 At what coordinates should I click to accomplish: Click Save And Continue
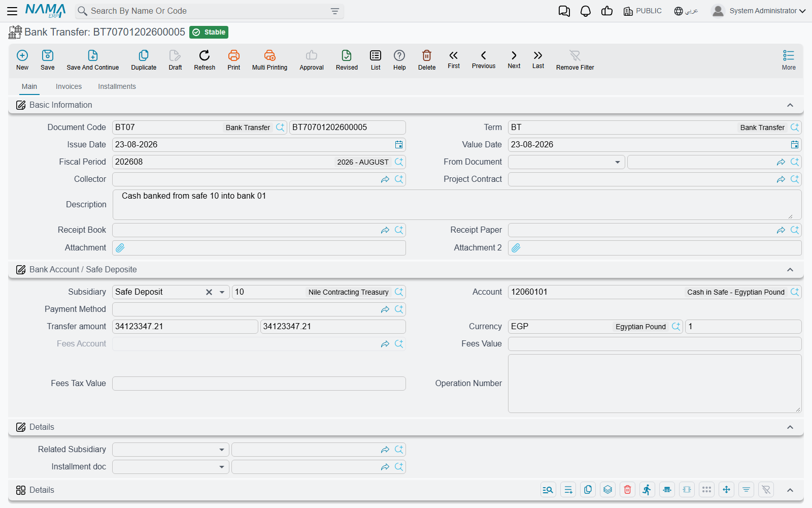tap(93, 60)
